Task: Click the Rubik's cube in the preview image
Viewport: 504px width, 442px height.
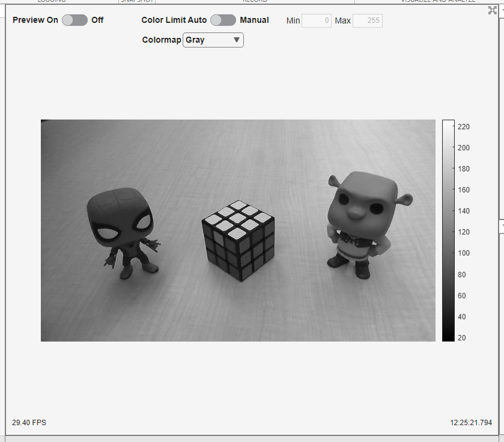Action: [x=238, y=239]
